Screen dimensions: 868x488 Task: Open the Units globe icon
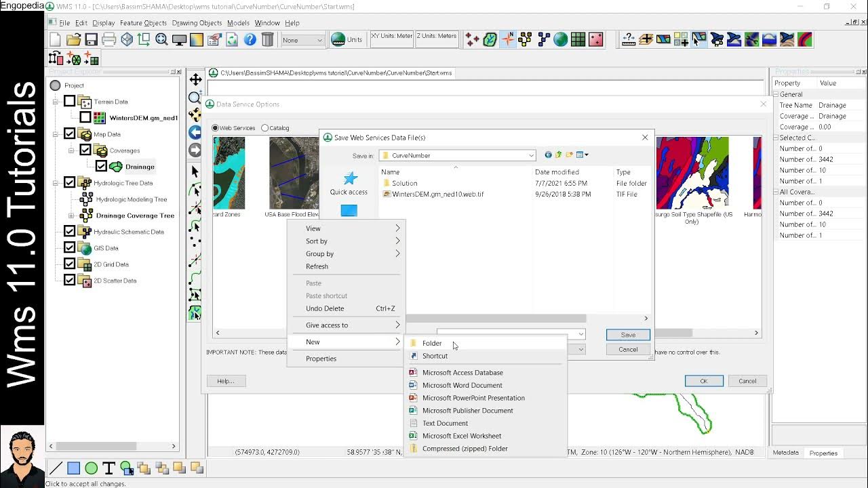[x=338, y=40]
